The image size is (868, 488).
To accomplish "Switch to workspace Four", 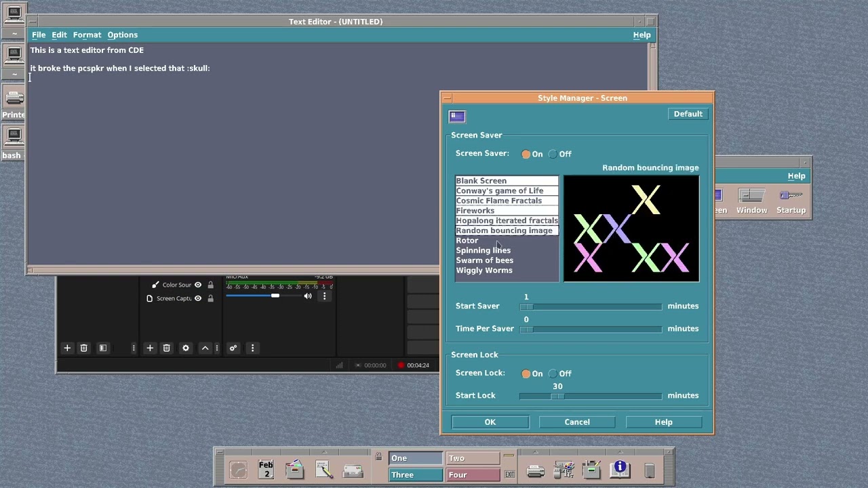I will (x=473, y=475).
